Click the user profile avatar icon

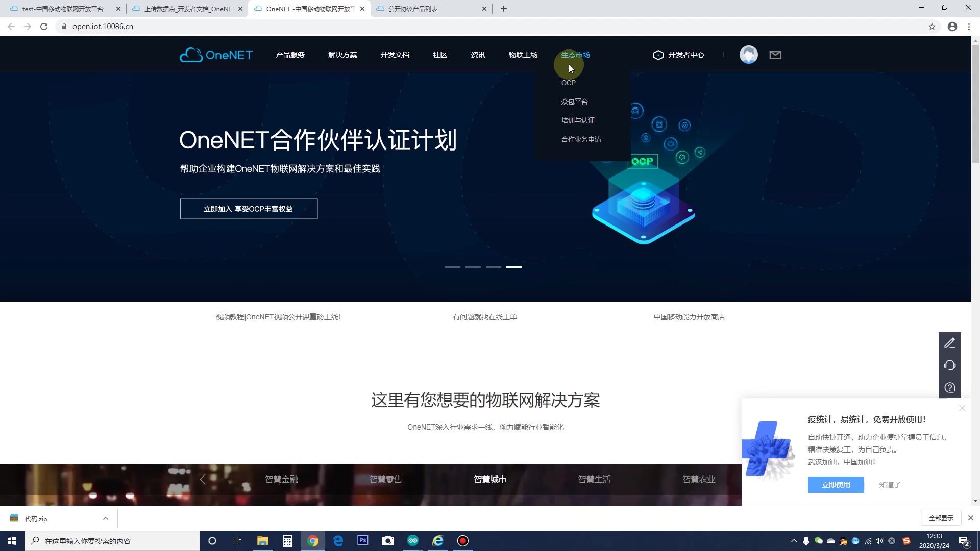pos(749,55)
